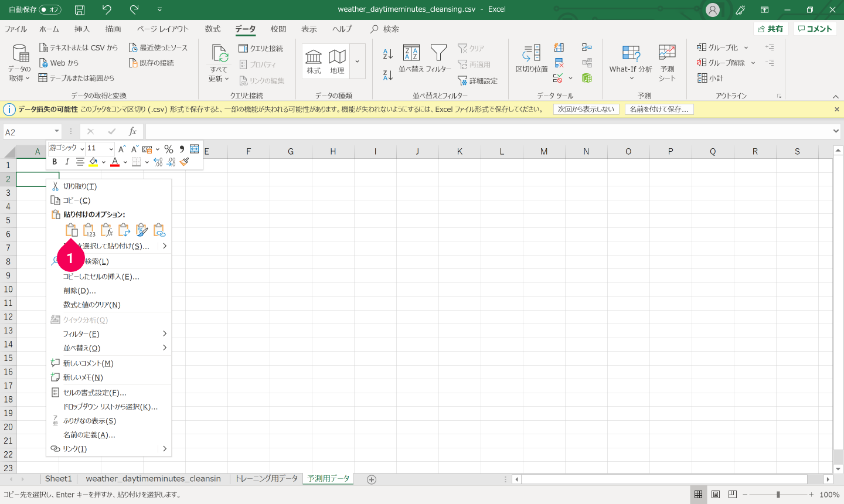This screenshot has height=504, width=844.
Task: Open font name dropdown 游ゴシック
Action: click(x=82, y=149)
